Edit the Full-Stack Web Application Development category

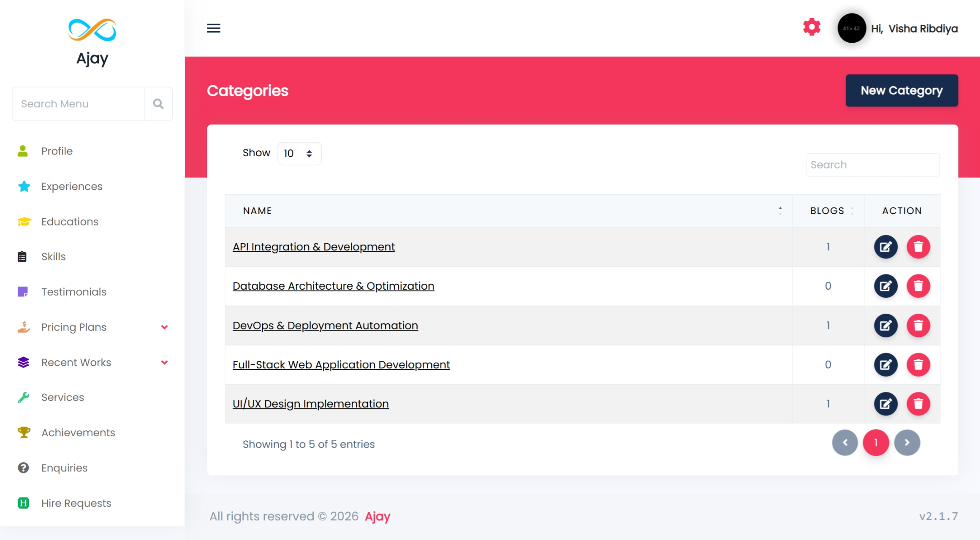coord(885,364)
